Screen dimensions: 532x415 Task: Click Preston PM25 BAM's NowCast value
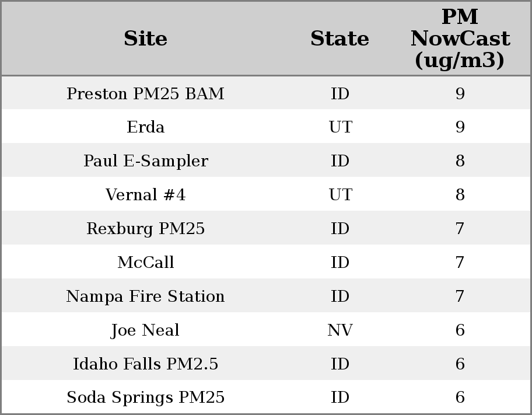click(460, 94)
